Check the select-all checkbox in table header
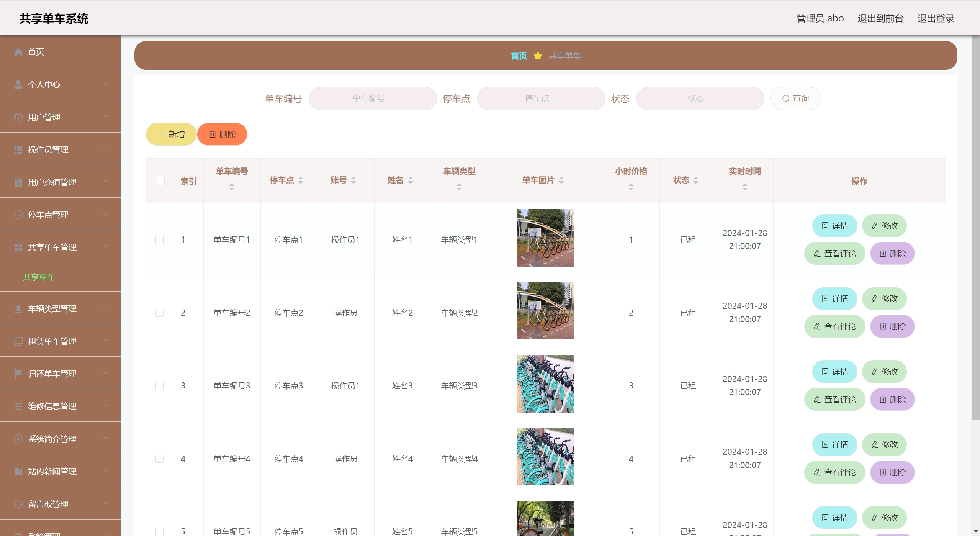This screenshot has width=980, height=536. (160, 181)
